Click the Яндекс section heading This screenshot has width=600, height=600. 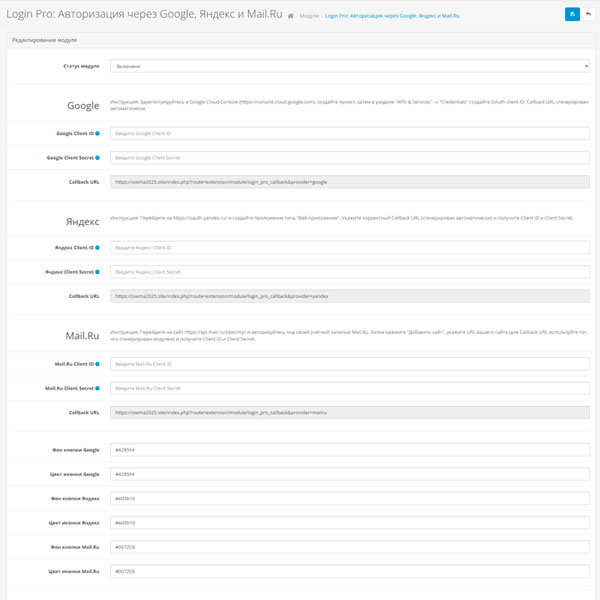(82, 222)
